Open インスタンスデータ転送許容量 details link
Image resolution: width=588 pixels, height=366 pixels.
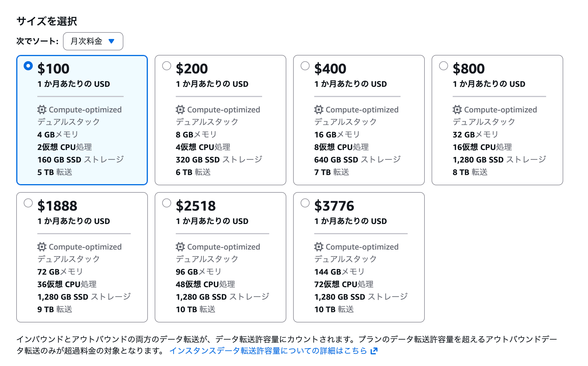pyautogui.click(x=269, y=351)
